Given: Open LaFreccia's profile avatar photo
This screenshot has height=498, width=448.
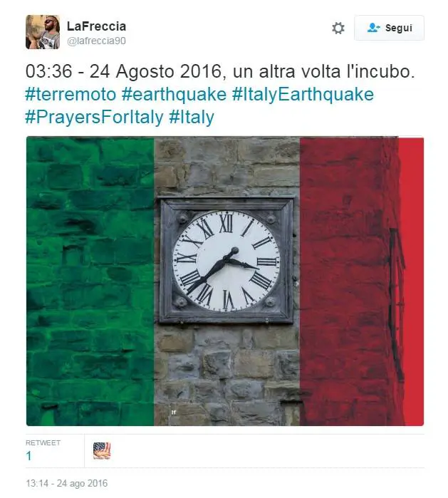Looking at the screenshot, I should [x=43, y=32].
